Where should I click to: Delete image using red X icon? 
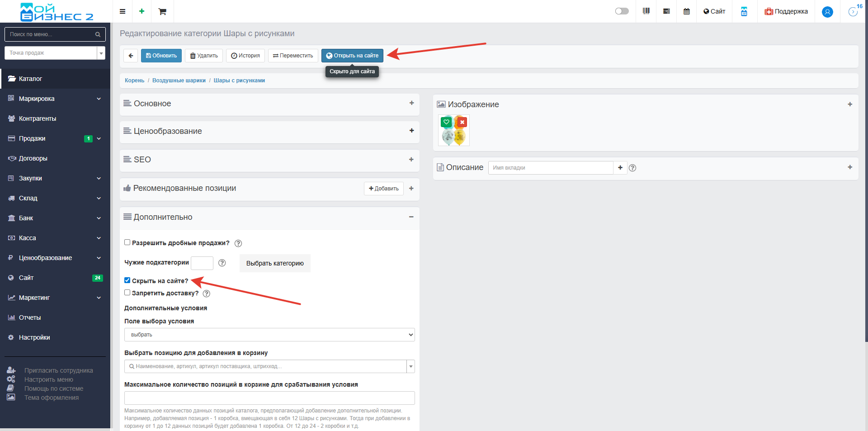pyautogui.click(x=462, y=122)
